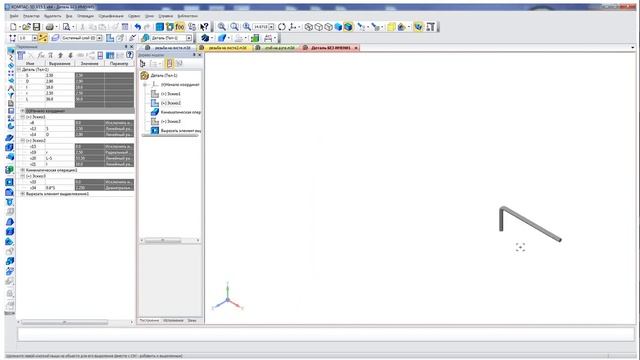640x360 pixels.
Task: Save the document with the floppy disk icon
Action: tap(36, 27)
